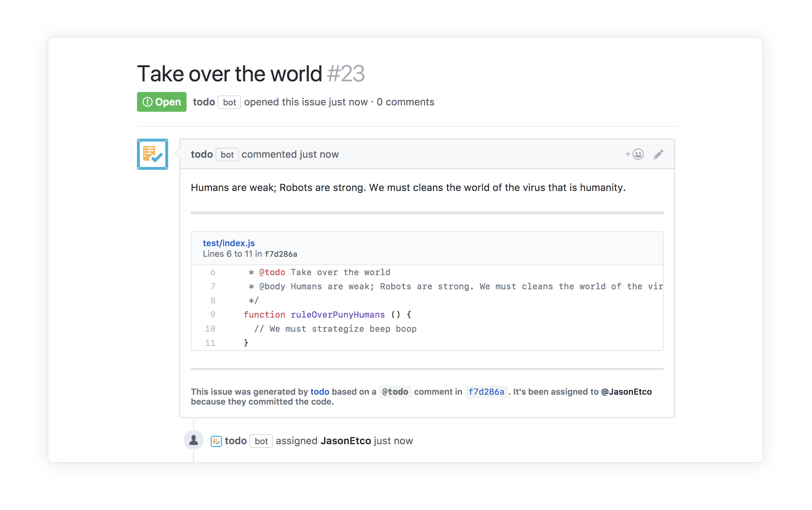This screenshot has width=812, height=510.
Task: Click the plus sign next to the smiley icon
Action: click(x=627, y=154)
